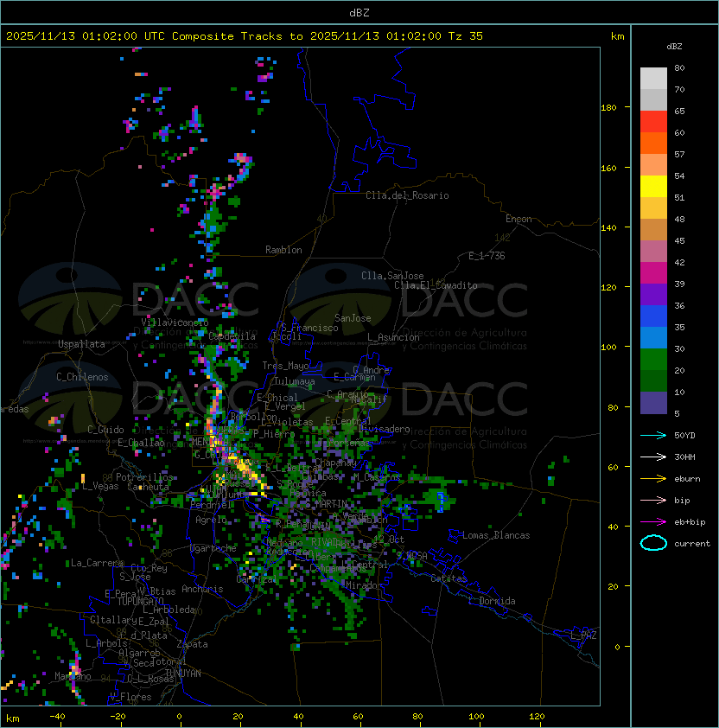Click the '50YD' legend label
This screenshot has height=728, width=719.
point(684,435)
